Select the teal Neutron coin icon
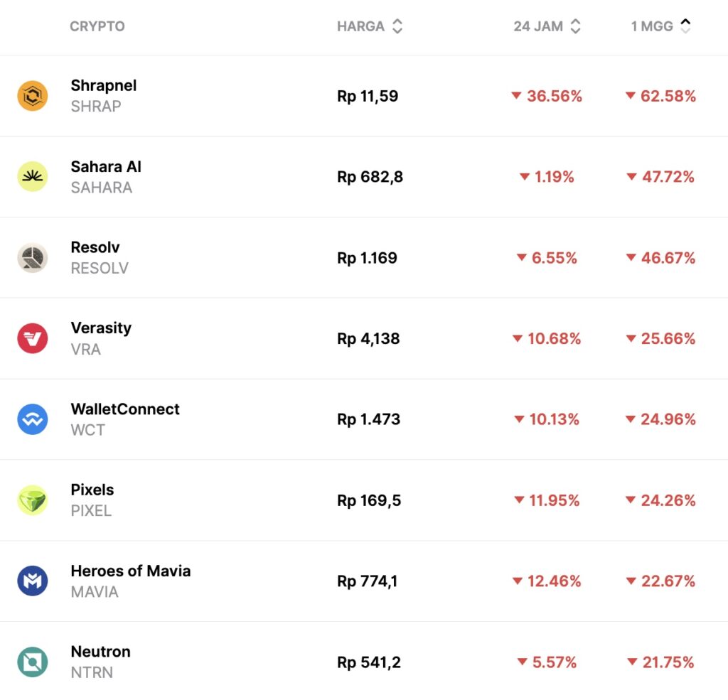Viewport: 728px width, 700px height. (x=33, y=662)
